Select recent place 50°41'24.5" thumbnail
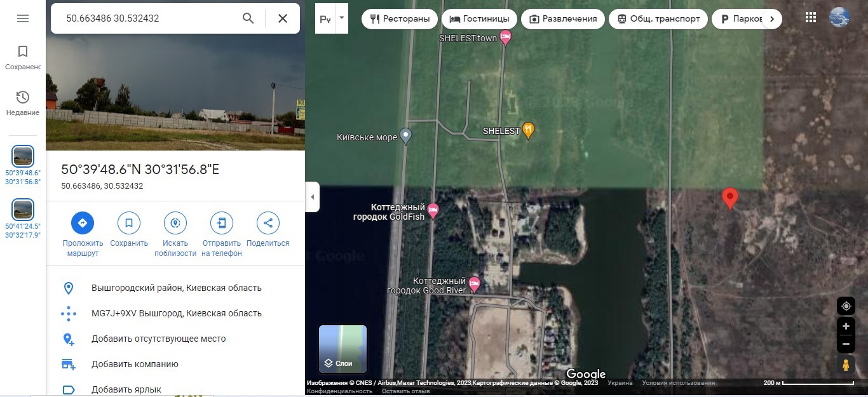Viewport: 868px width, 397px height. pyautogui.click(x=23, y=210)
